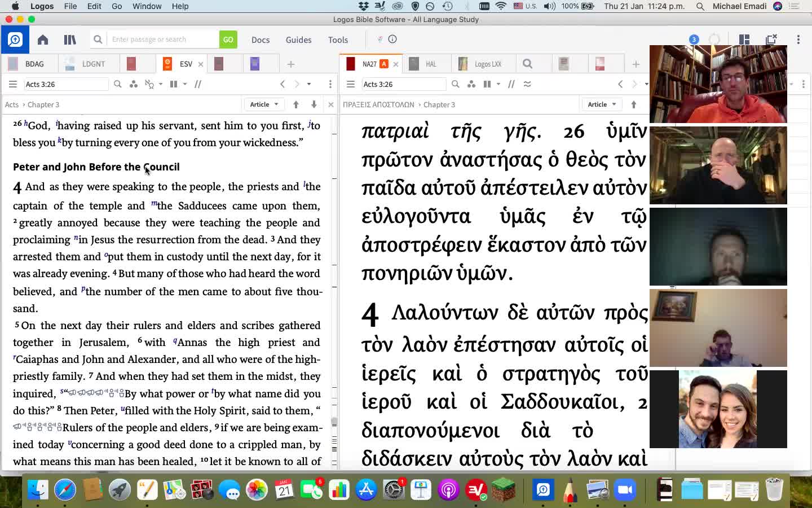The height and width of the screenshot is (508, 812).
Task: Toggle the NA27 multiple resources columns icon
Action: pos(487,84)
